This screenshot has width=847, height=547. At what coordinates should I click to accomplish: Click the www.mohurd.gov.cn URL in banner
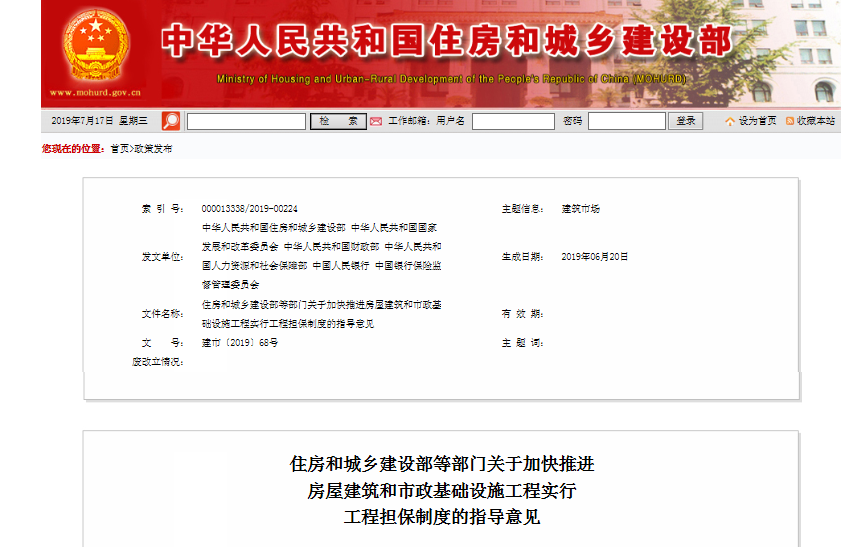pyautogui.click(x=96, y=93)
